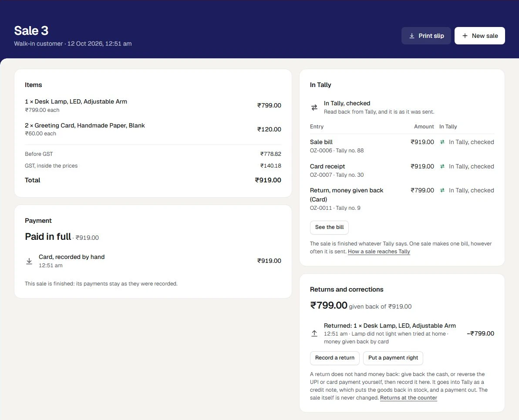Click Record a return button

pos(335,358)
